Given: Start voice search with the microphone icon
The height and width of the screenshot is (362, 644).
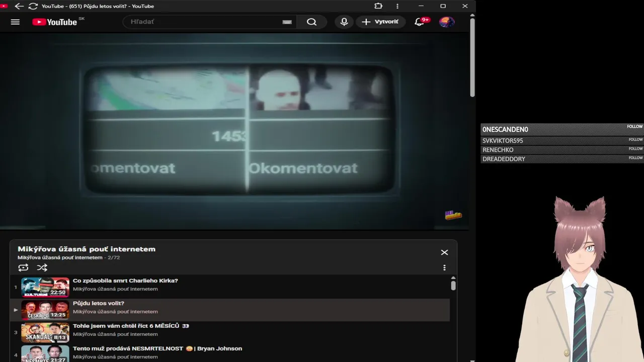Looking at the screenshot, I should point(344,22).
